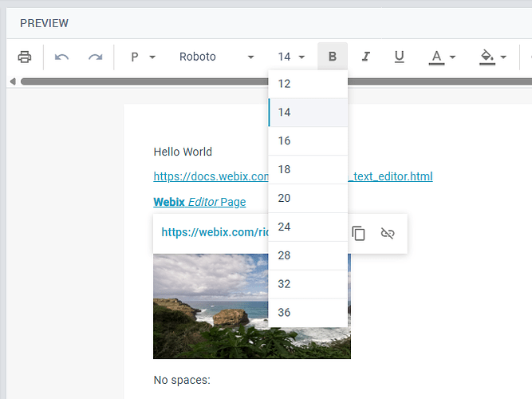This screenshot has height=399, width=532.
Task: Open the https://webix.com popup link
Action: click(x=215, y=232)
